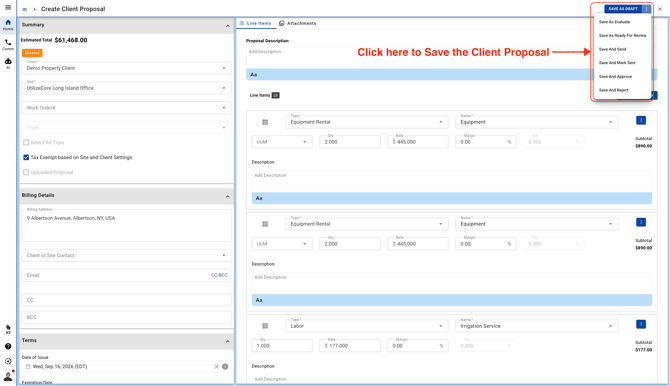
Task: Switch to the Attachments tab
Action: [298, 24]
